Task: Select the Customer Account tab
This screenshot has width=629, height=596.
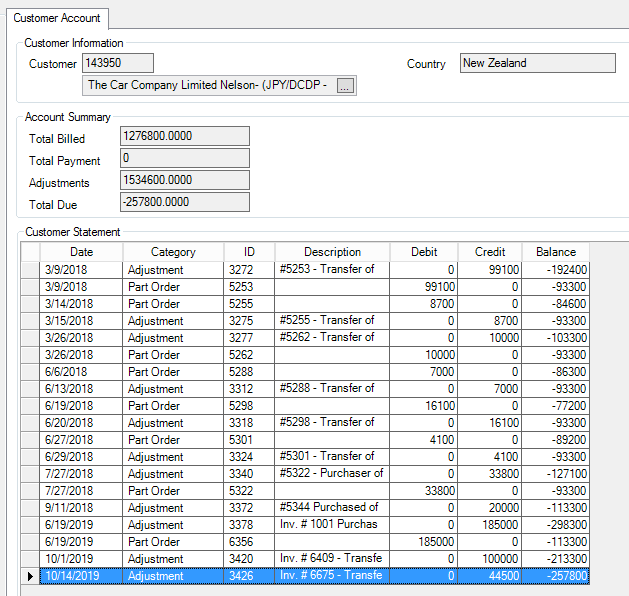Action: click(57, 18)
